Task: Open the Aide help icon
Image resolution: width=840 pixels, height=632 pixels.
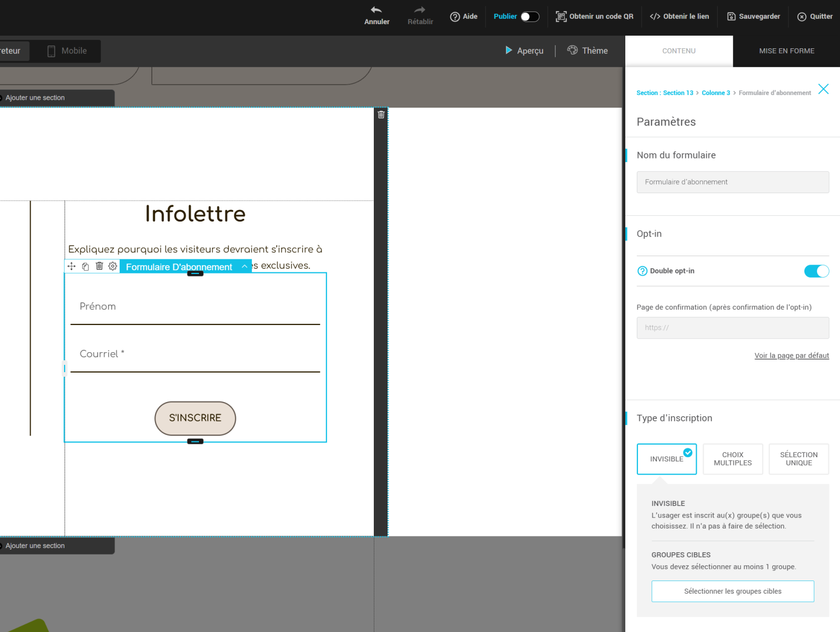Action: pyautogui.click(x=455, y=17)
